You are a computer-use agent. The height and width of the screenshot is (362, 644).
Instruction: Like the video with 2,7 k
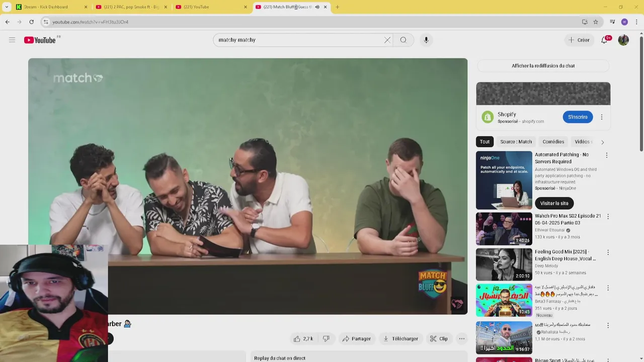[x=303, y=339]
